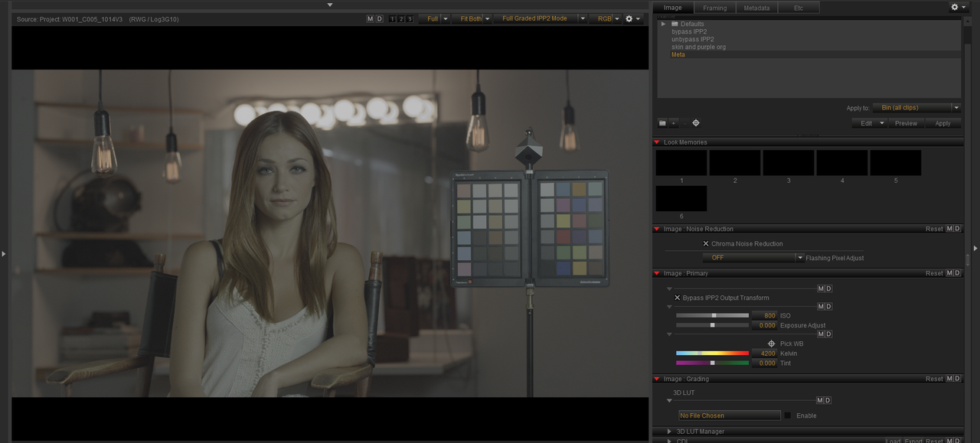Expand the 3D LUT Manager section
The width and height of the screenshot is (980, 443).
point(670,432)
